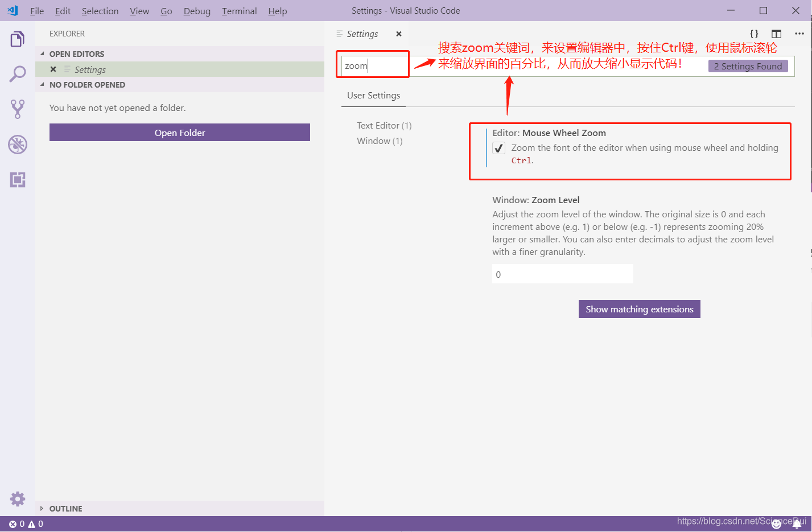Open the Help menu
Image resolution: width=812 pixels, height=532 pixels.
(x=277, y=11)
